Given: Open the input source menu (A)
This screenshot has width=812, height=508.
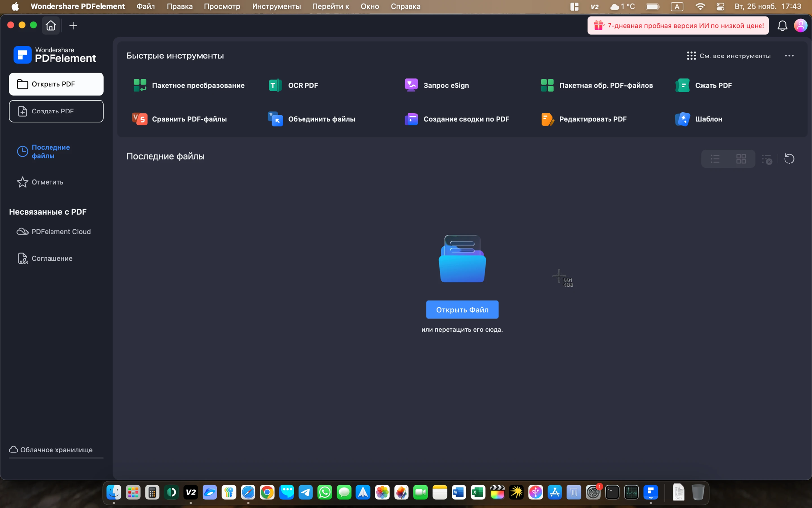Looking at the screenshot, I should coord(677,6).
